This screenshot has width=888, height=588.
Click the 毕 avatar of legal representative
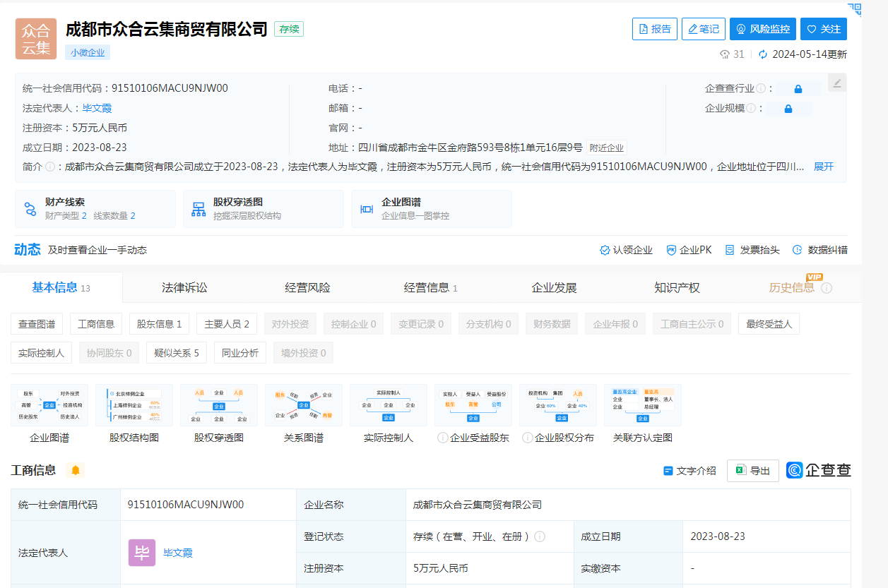click(x=141, y=553)
